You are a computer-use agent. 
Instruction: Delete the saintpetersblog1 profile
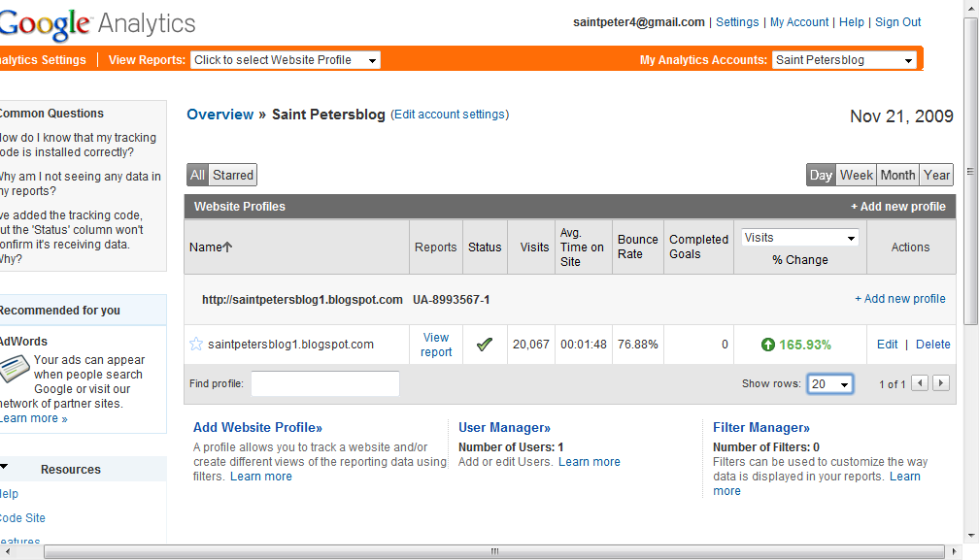932,345
